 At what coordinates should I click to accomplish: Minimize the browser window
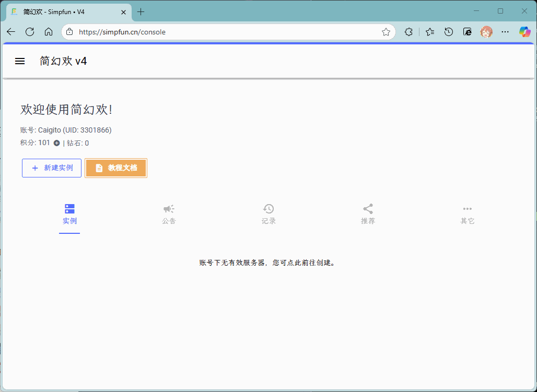(x=476, y=11)
